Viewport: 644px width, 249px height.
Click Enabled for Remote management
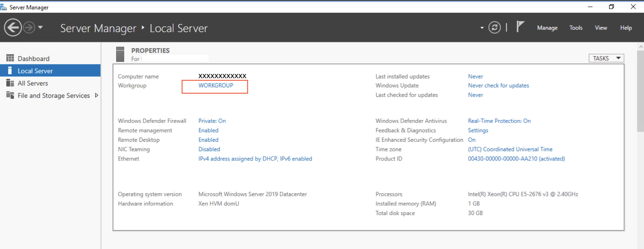tap(208, 130)
